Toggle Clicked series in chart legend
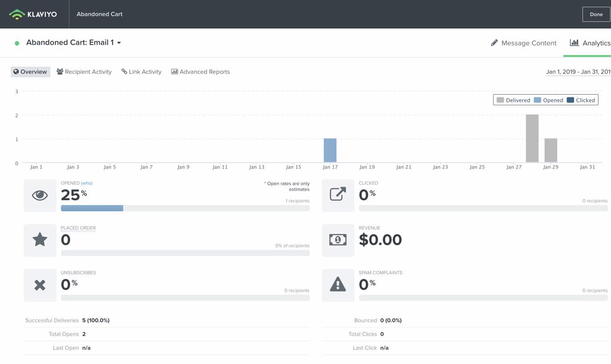 581,100
